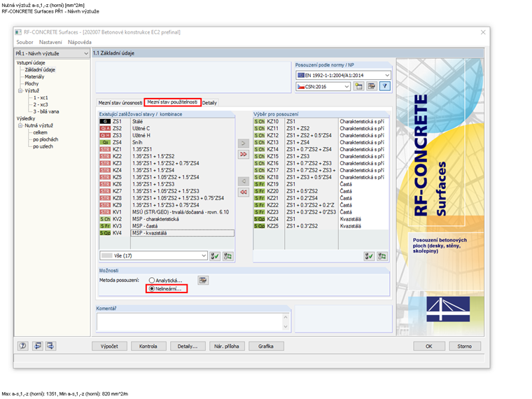Confirm with the OK button

429,346
